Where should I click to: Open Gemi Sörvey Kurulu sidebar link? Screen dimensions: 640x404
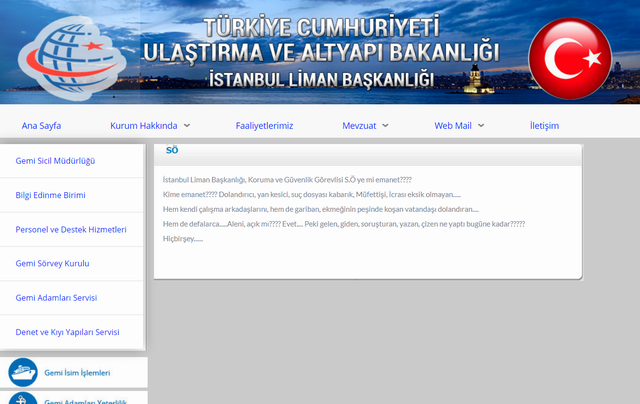point(53,263)
